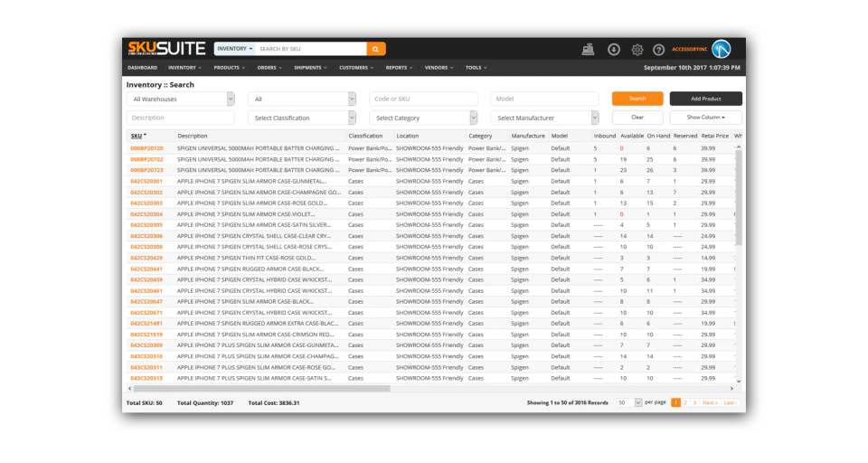Viewport: 868px width, 463px height.
Task: Expand the Vendors navigation menu
Action: coord(439,68)
